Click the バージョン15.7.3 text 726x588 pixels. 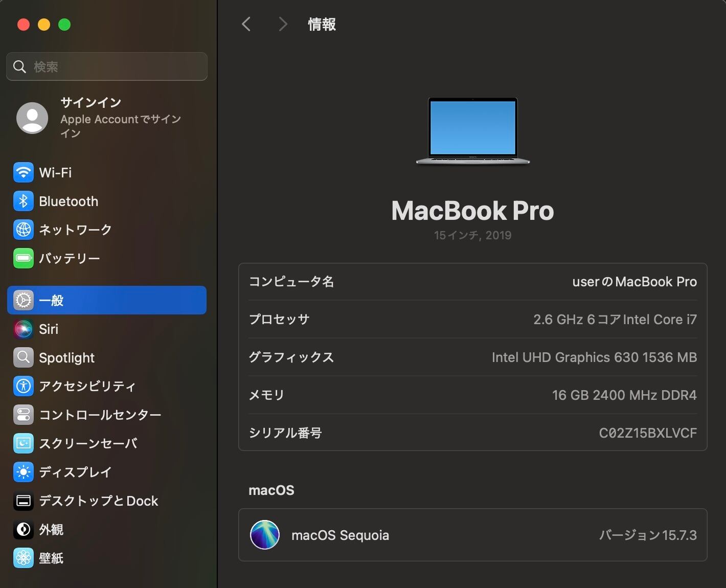[x=648, y=535]
